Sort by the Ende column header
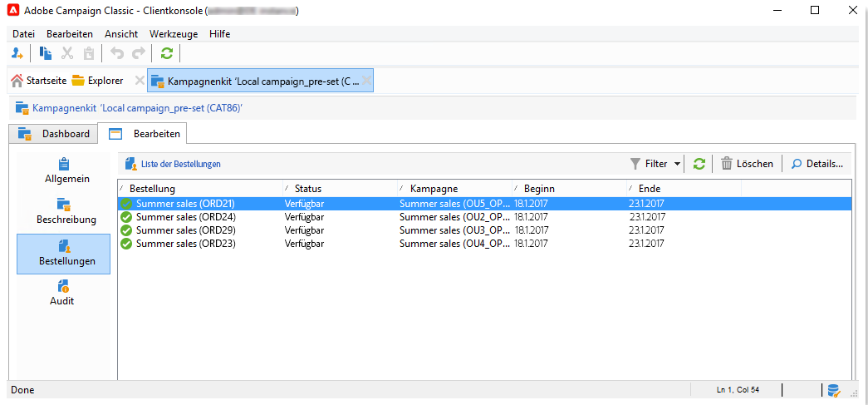Viewport: 868px width, 405px height. tap(684, 189)
